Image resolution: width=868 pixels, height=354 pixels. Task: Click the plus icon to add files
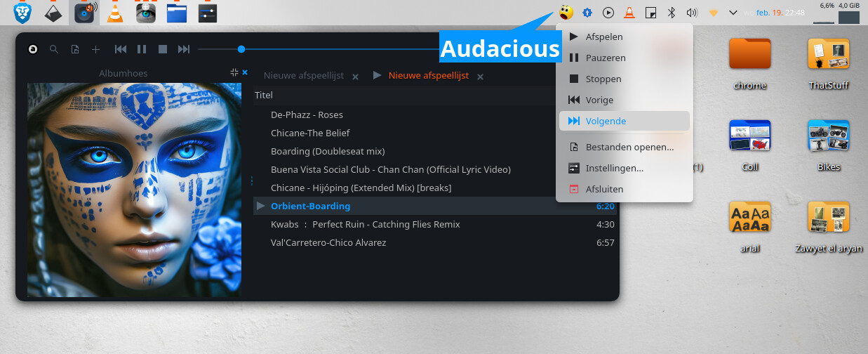tap(95, 49)
